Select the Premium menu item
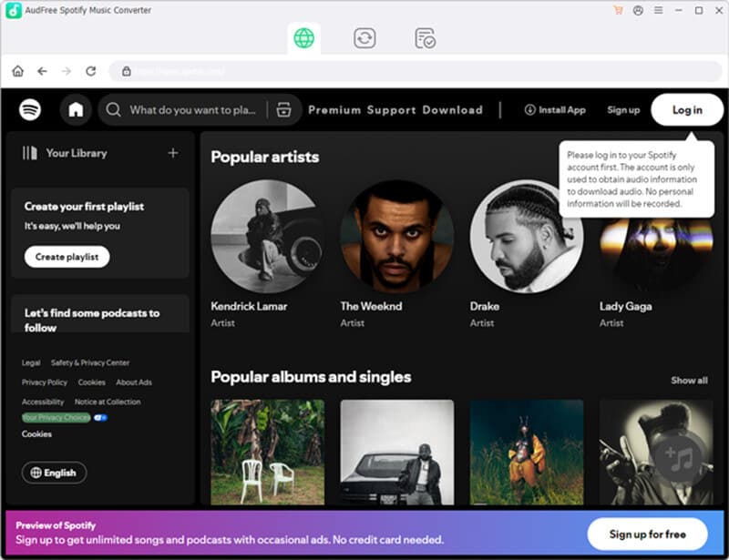 (x=332, y=109)
